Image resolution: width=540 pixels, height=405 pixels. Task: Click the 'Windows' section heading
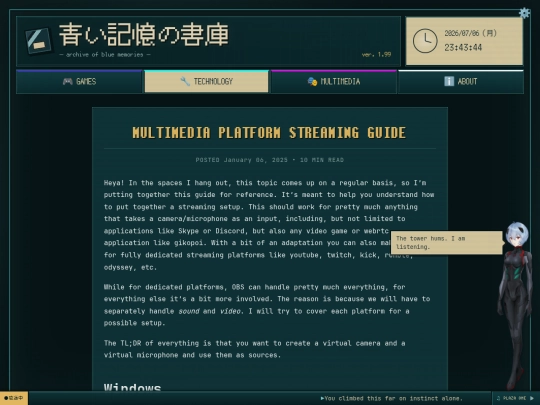coord(132,387)
